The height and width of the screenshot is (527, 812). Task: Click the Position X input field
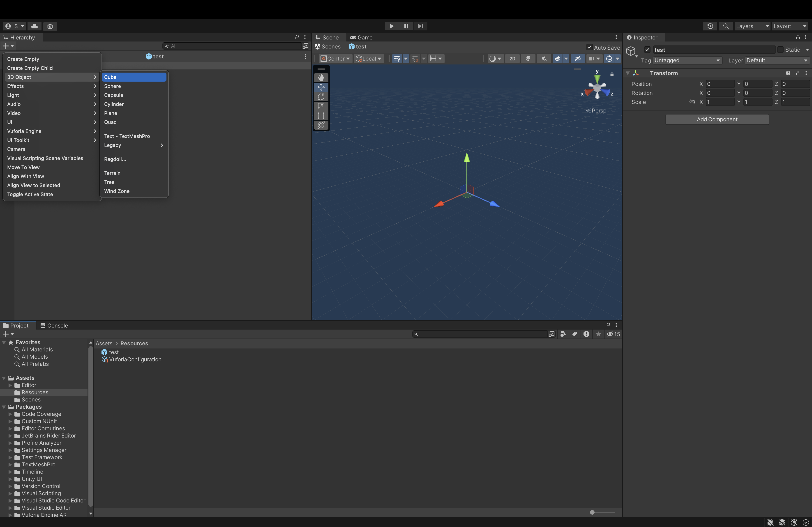tap(720, 84)
